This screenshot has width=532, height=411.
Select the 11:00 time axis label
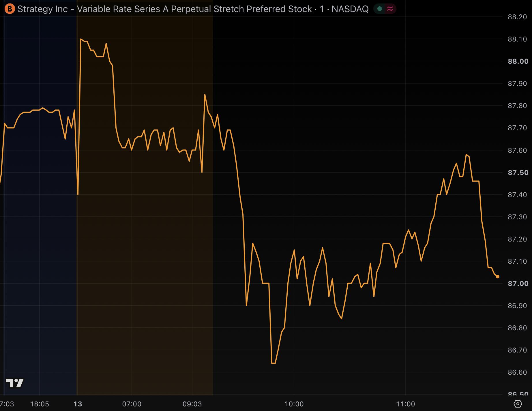405,404
